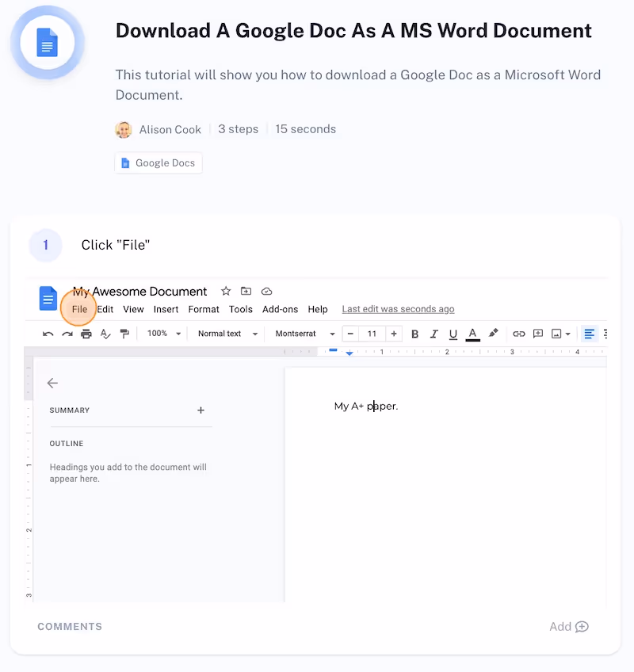The image size is (634, 672).
Task: Click the Redo arrow icon
Action: coord(67,334)
